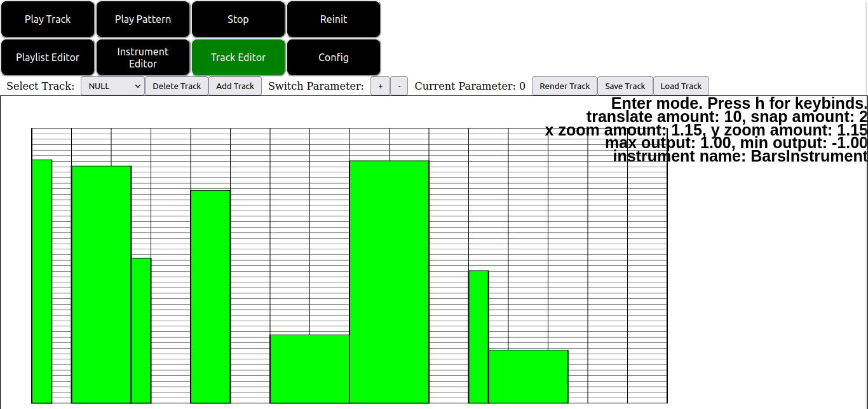The height and width of the screenshot is (409, 868).
Task: Save the track to file
Action: [x=625, y=86]
